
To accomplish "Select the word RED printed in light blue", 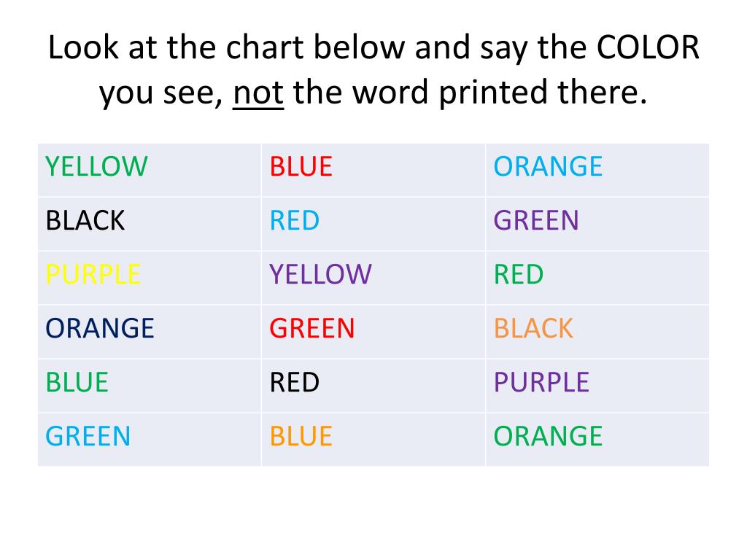I will point(295,220).
